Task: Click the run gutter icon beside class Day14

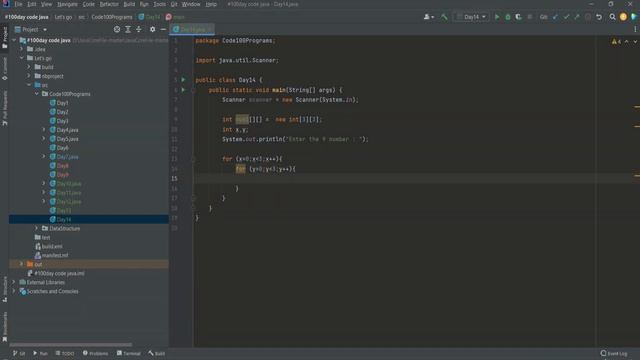Action: pyautogui.click(x=183, y=80)
